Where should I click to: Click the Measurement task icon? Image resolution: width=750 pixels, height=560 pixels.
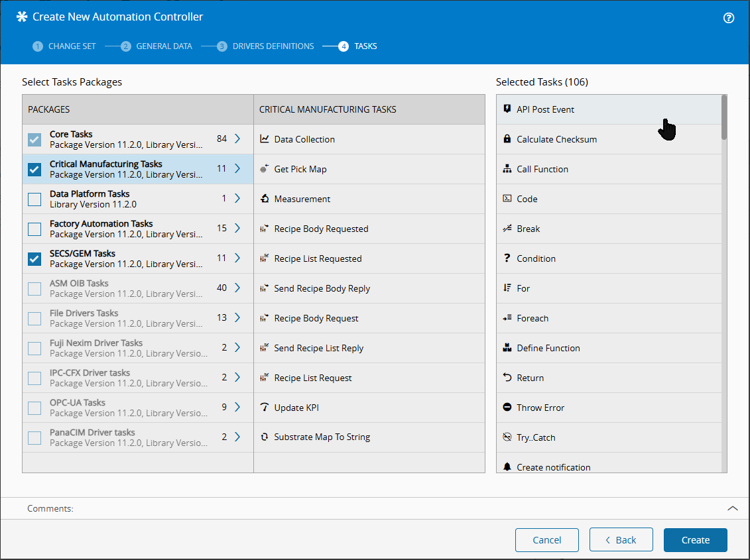pyautogui.click(x=265, y=199)
